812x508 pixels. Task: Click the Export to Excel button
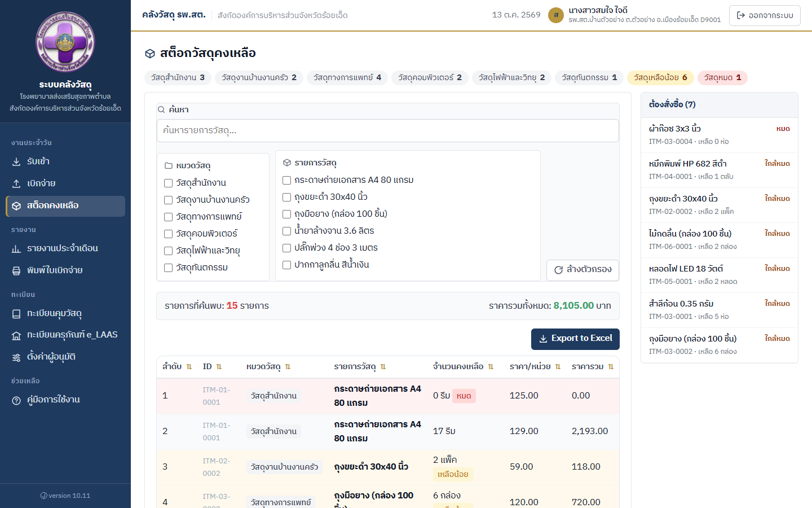[x=575, y=339]
